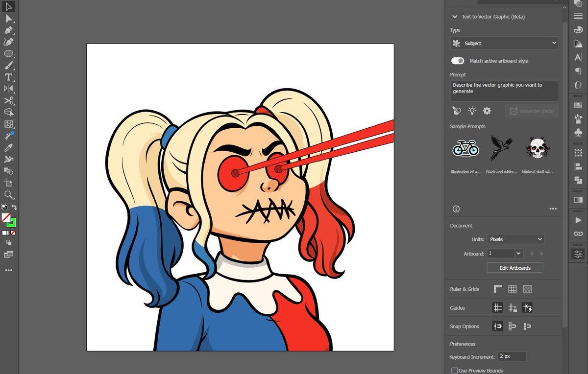The width and height of the screenshot is (588, 374).
Task: Click the Keyboard Increment field
Action: click(x=512, y=357)
